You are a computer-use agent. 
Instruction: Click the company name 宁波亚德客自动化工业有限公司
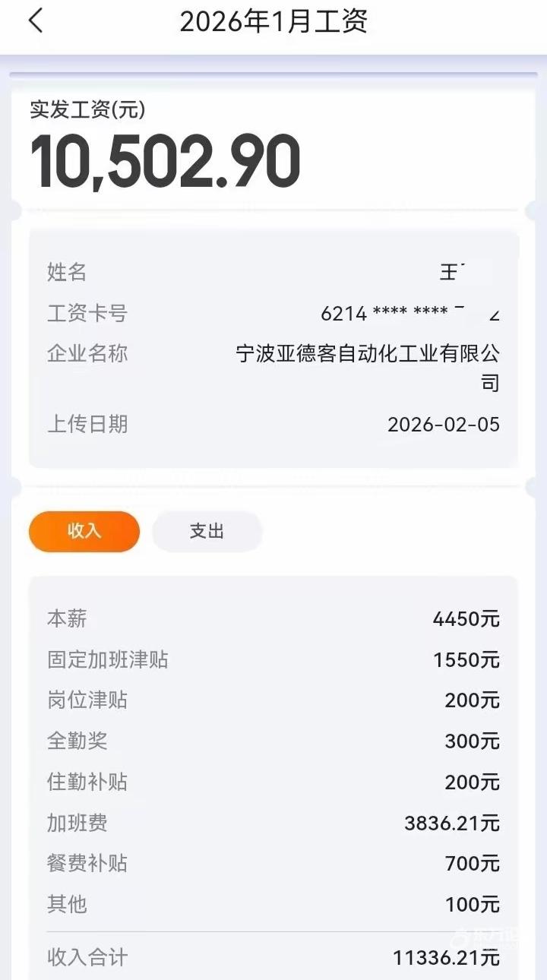click(368, 354)
